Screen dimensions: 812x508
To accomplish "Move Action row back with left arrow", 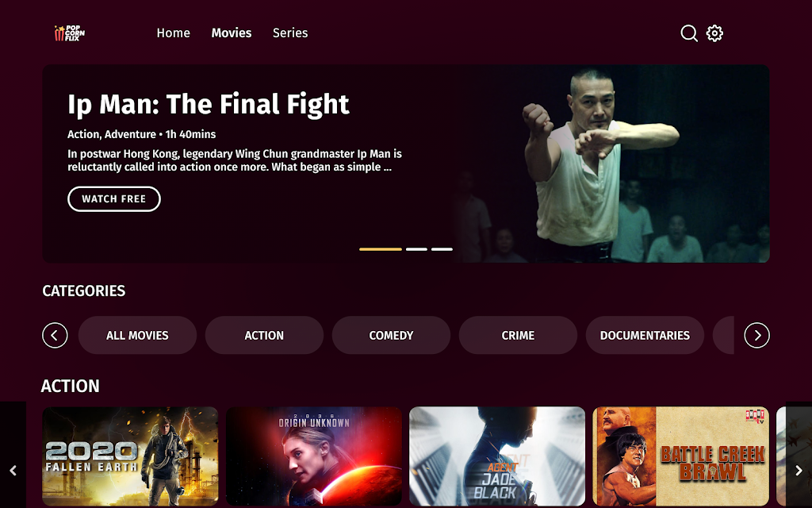I will coord(13,470).
